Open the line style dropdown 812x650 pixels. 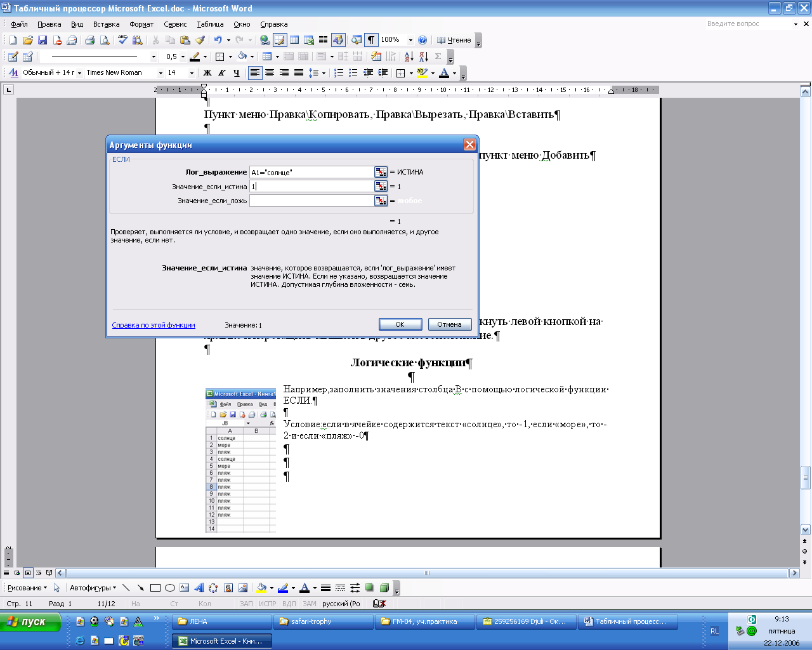154,56
